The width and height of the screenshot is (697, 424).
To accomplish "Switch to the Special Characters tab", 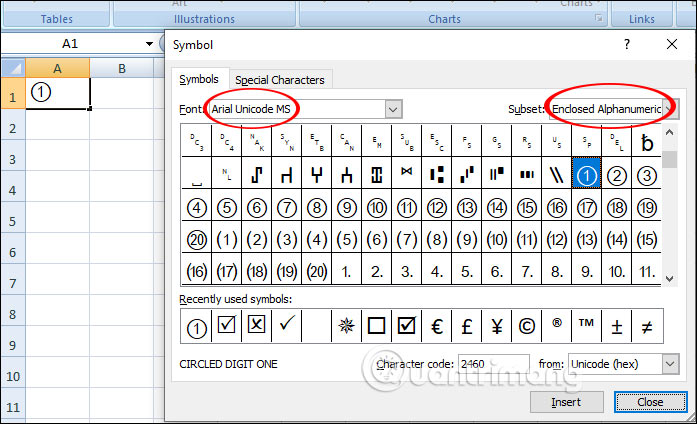I will click(x=280, y=80).
